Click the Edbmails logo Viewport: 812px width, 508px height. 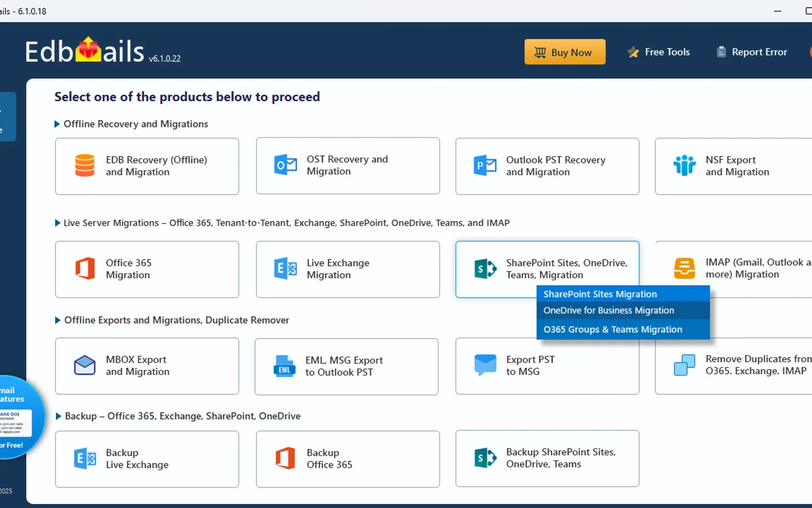pyautogui.click(x=85, y=51)
